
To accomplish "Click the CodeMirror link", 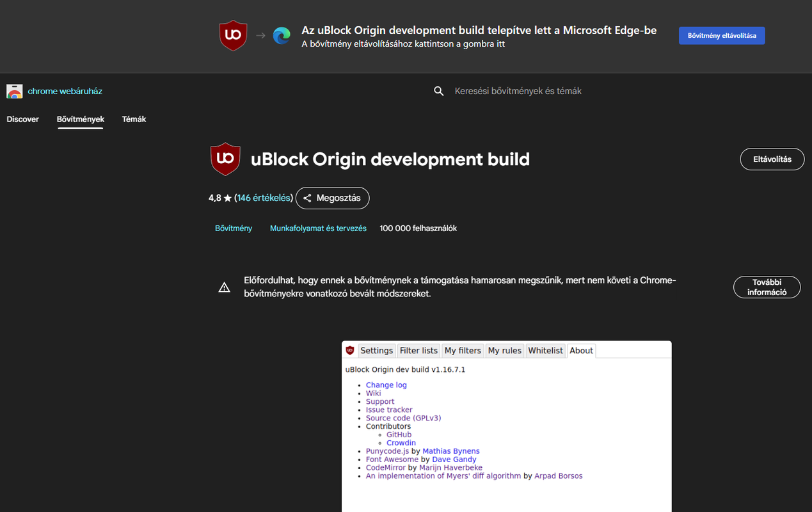I will tap(386, 468).
